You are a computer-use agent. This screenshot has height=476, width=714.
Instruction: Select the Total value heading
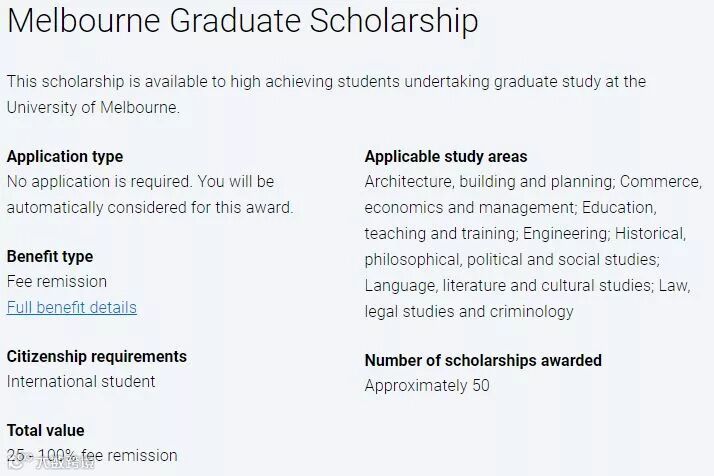click(46, 432)
